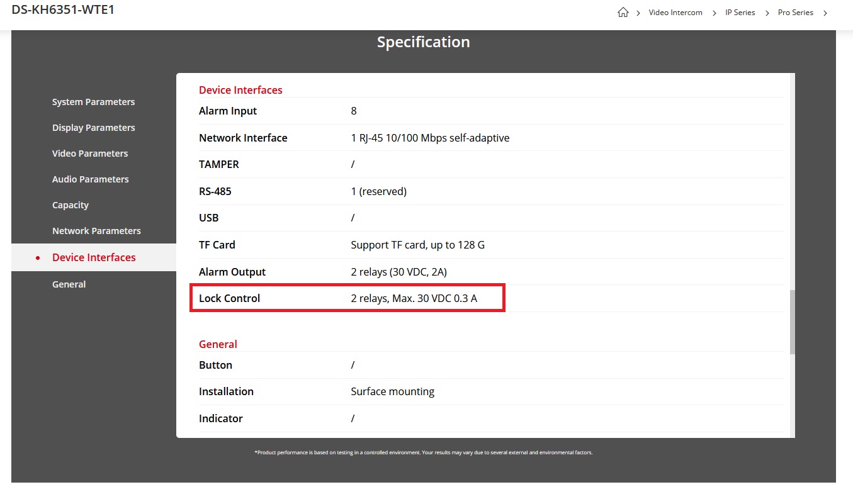Image resolution: width=853 pixels, height=504 pixels.
Task: Switch to Display Parameters section
Action: (x=93, y=128)
